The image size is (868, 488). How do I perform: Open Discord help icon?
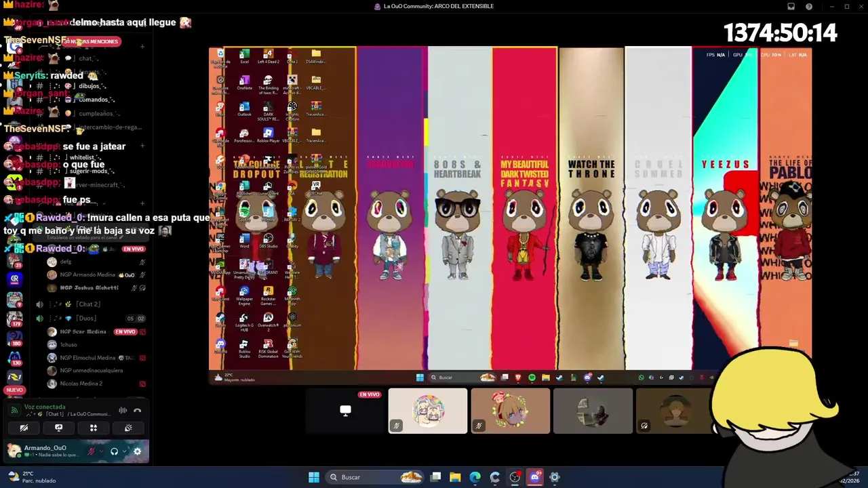[x=809, y=7]
